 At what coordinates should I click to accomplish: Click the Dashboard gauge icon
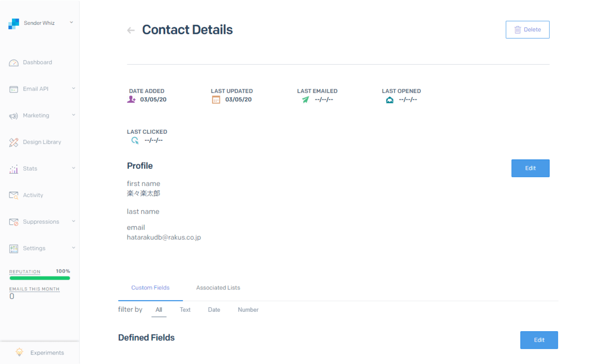point(14,63)
